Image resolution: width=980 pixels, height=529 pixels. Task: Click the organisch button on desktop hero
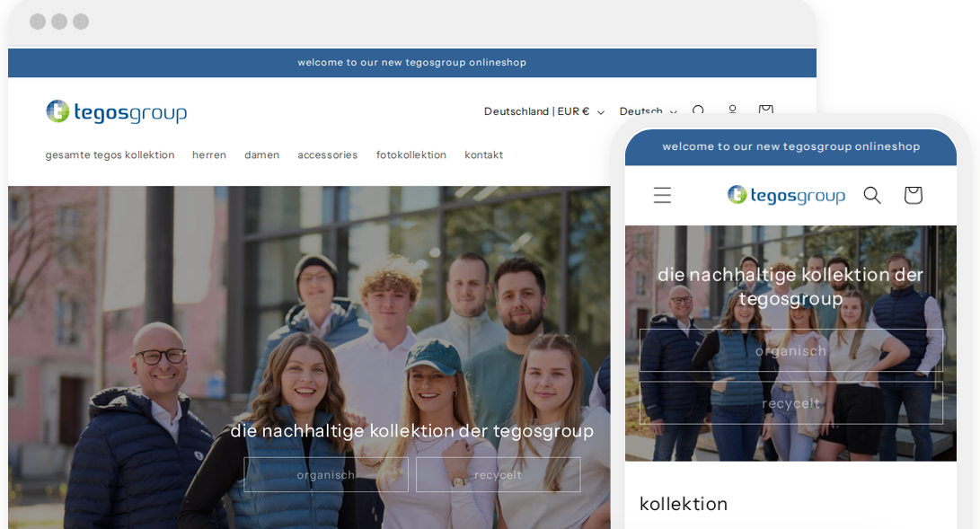pos(326,474)
